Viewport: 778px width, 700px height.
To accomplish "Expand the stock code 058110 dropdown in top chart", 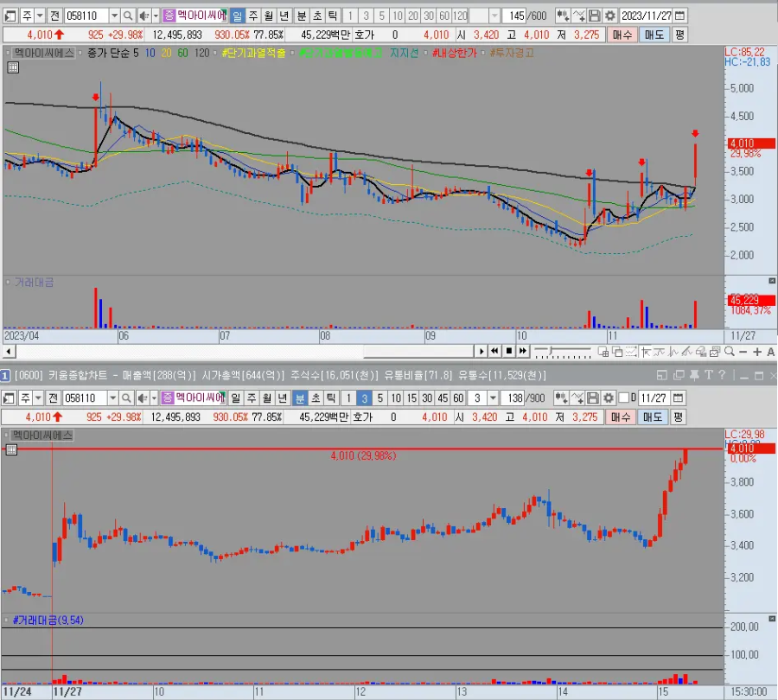I will click(x=114, y=16).
